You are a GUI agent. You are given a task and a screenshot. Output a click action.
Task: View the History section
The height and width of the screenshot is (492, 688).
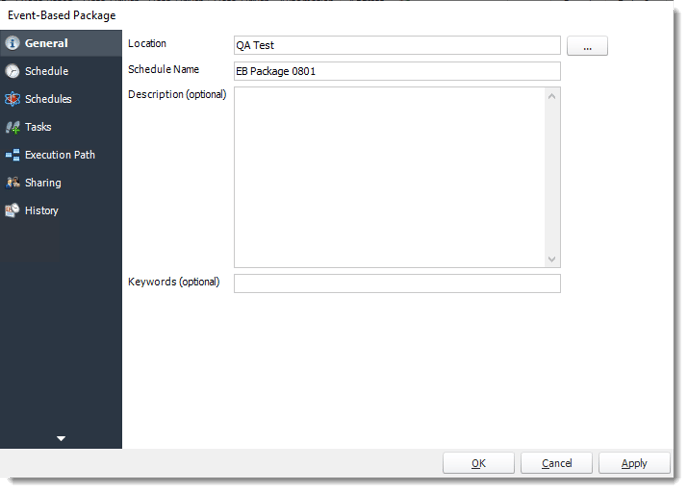coord(61,211)
